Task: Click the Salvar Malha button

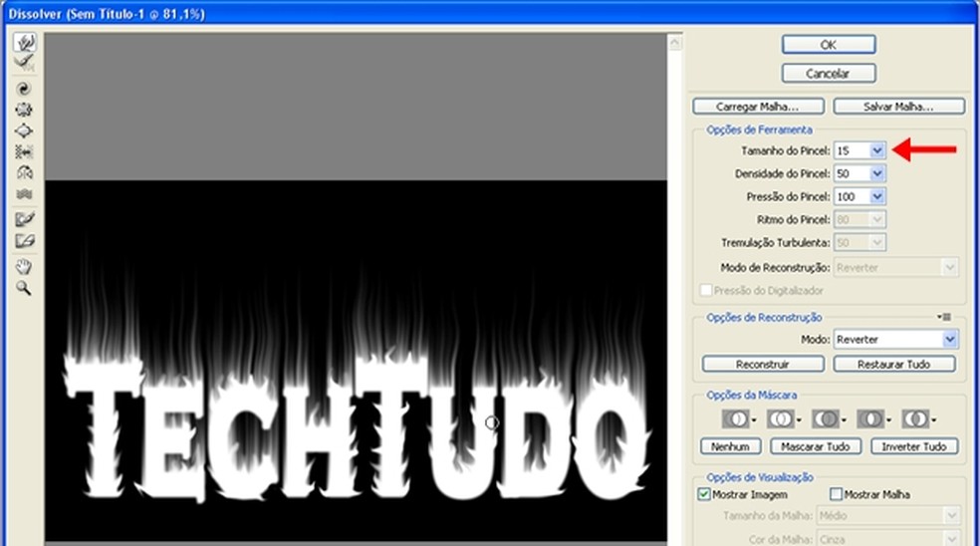Action: (898, 107)
